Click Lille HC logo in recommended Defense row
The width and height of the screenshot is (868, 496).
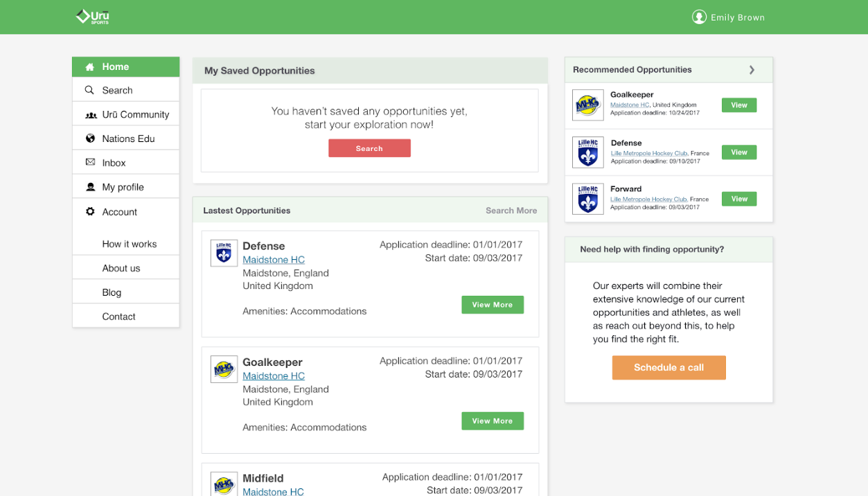coord(588,152)
